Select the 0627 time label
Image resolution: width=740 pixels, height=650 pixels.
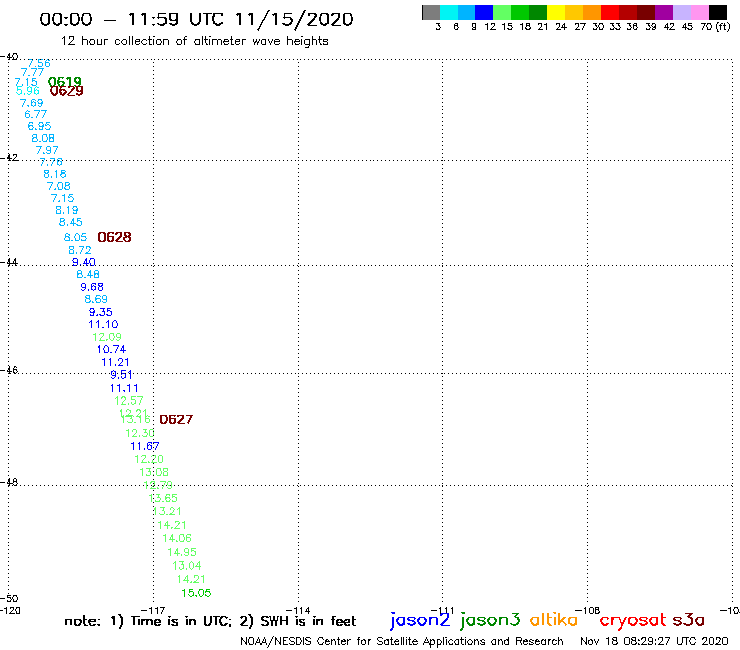coord(176,419)
